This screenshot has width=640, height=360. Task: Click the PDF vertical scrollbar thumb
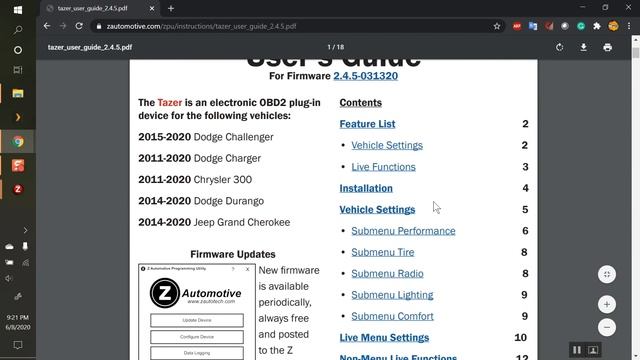[636, 52]
